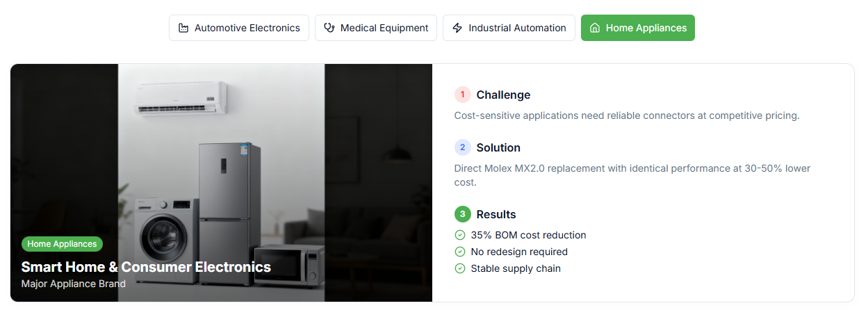The image size is (868, 317).
Task: Click the Solution heading text
Action: coord(498,147)
